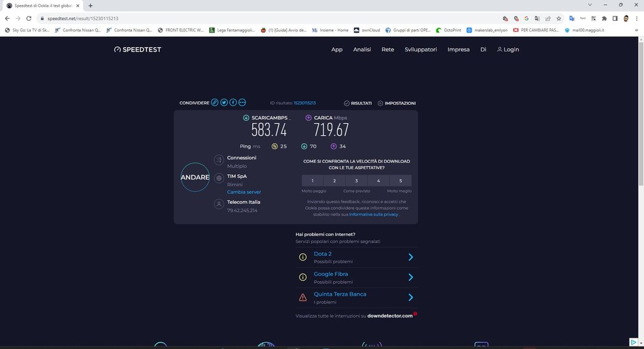
Task: Click the Cambia server link
Action: pyautogui.click(x=244, y=192)
